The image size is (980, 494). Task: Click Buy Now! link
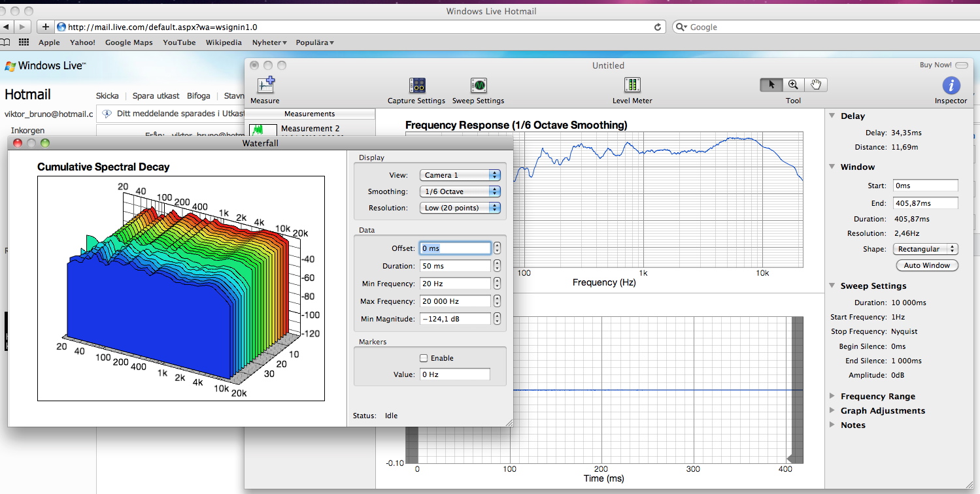(936, 65)
